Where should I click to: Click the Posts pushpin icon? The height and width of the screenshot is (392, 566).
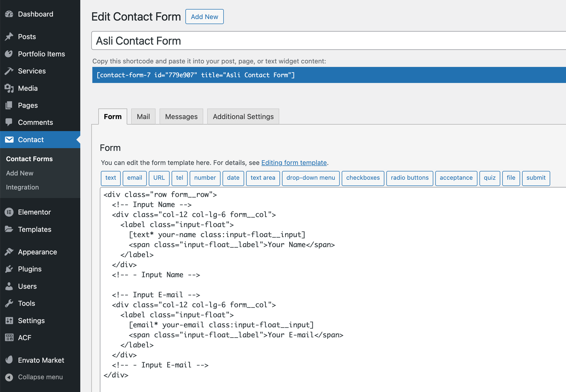click(x=9, y=37)
